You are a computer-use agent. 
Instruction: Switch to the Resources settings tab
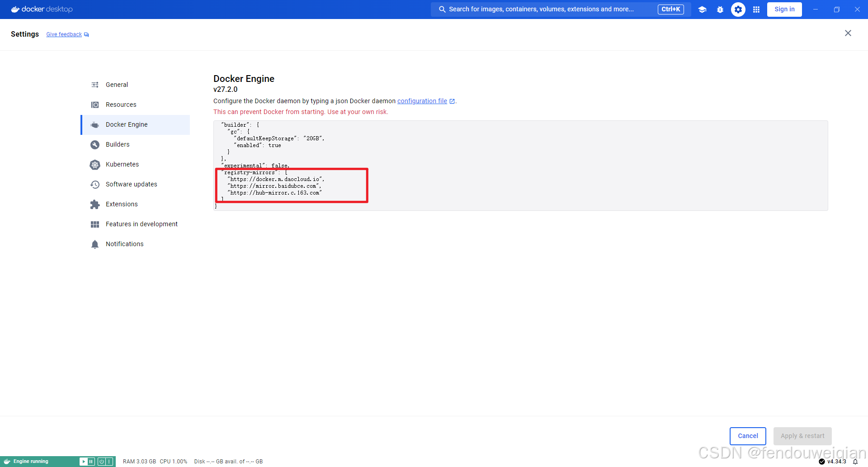click(x=135, y=105)
